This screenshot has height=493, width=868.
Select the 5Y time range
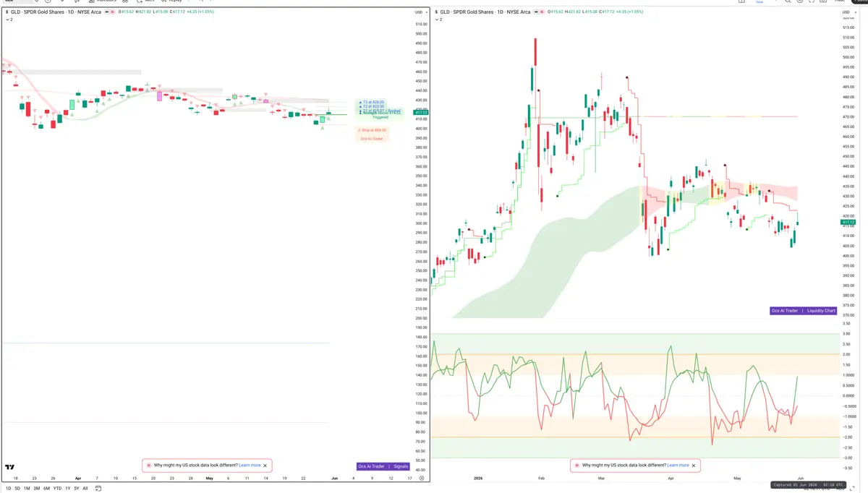coord(77,489)
